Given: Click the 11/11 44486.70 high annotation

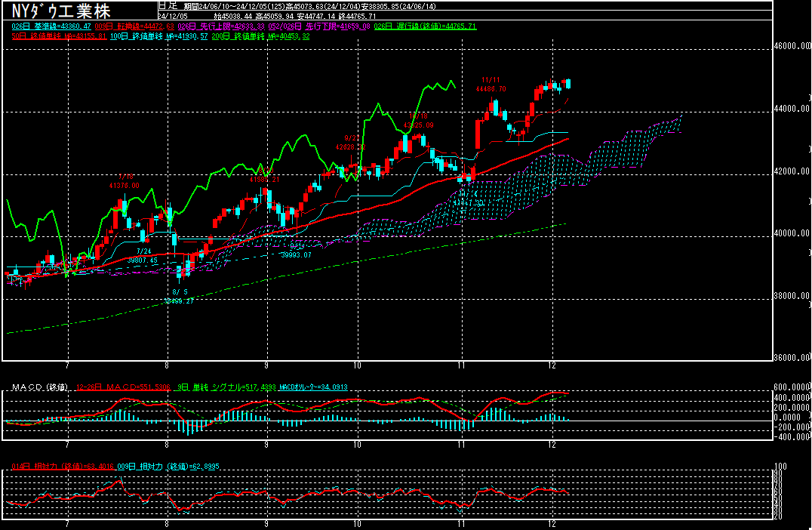Looking at the screenshot, I should (491, 85).
